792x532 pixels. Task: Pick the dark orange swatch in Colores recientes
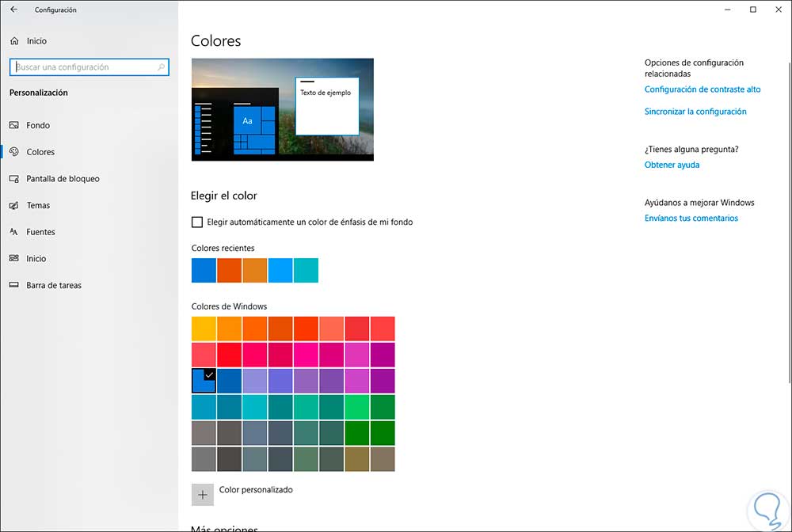pyautogui.click(x=230, y=270)
